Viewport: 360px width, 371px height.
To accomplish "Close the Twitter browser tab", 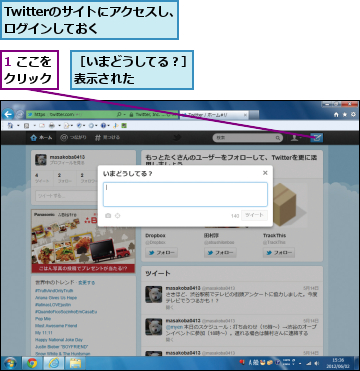I will [245, 115].
